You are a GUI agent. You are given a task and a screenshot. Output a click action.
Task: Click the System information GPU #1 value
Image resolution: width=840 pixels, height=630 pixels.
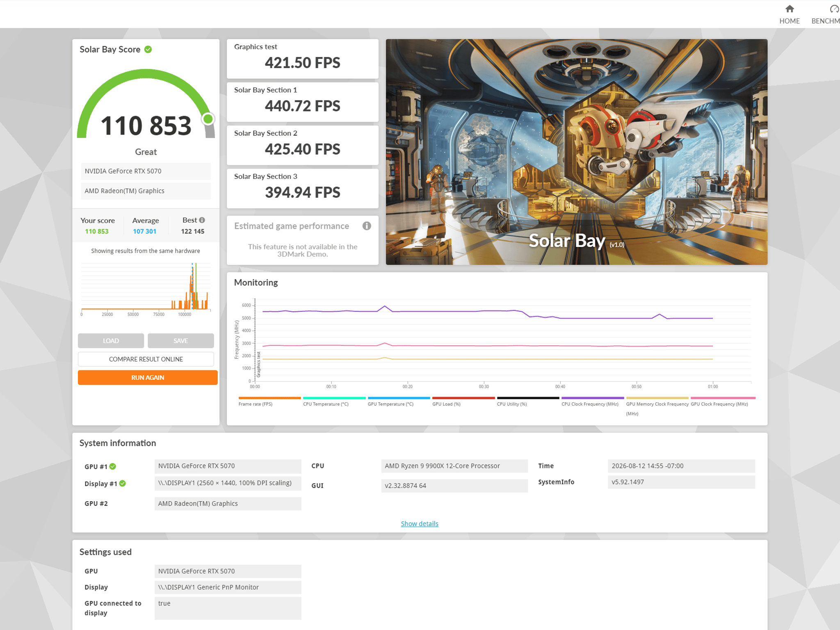click(228, 466)
